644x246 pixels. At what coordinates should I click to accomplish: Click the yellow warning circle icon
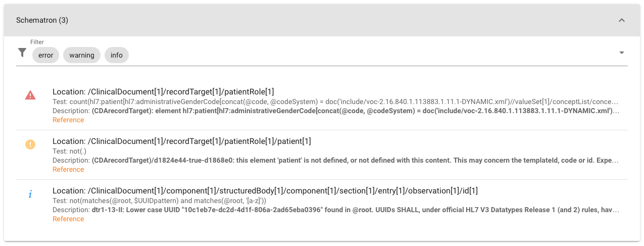tap(30, 144)
